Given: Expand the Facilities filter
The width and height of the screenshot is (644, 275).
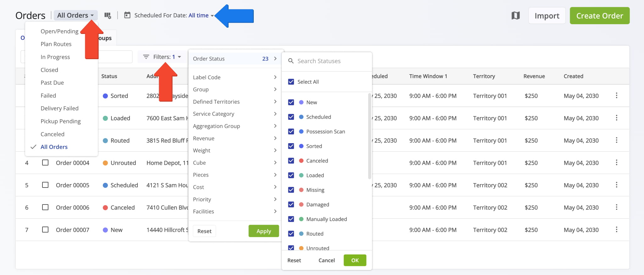Looking at the screenshot, I should pos(235,211).
